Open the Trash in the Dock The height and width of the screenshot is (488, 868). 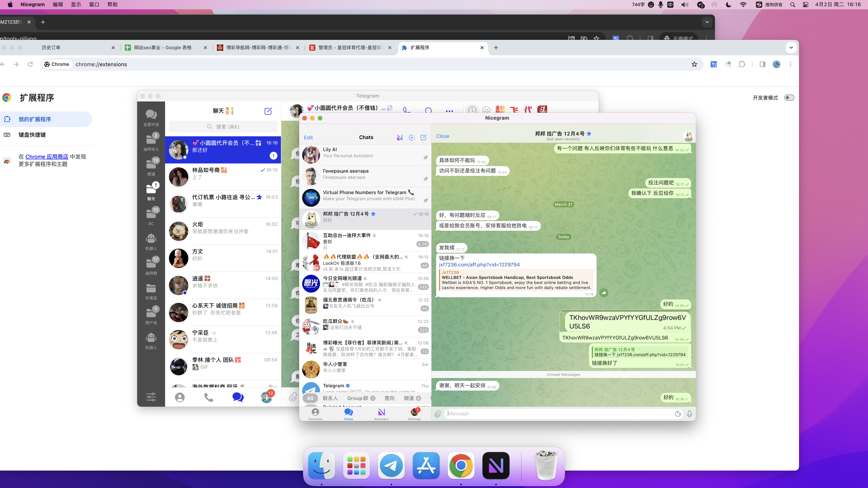click(x=546, y=465)
